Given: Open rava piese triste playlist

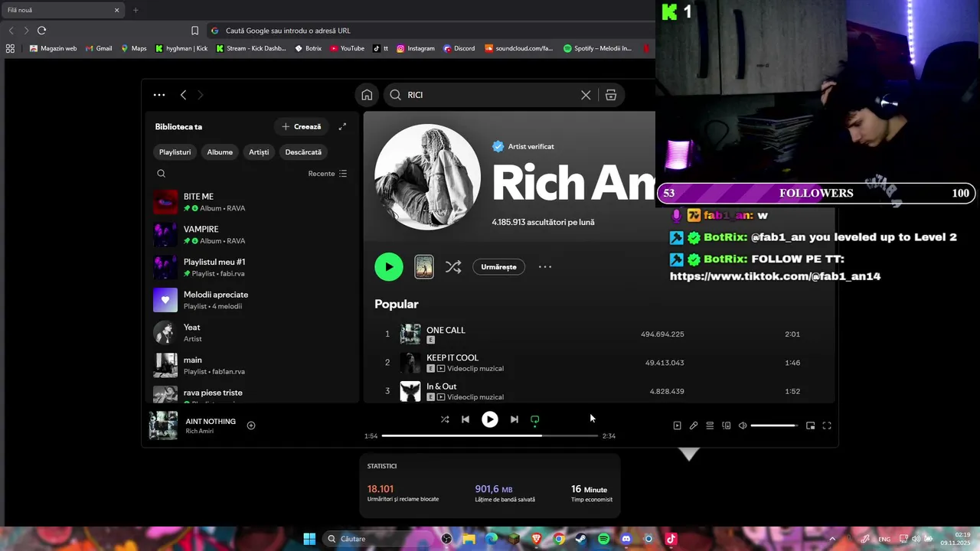Looking at the screenshot, I should click(x=252, y=395).
